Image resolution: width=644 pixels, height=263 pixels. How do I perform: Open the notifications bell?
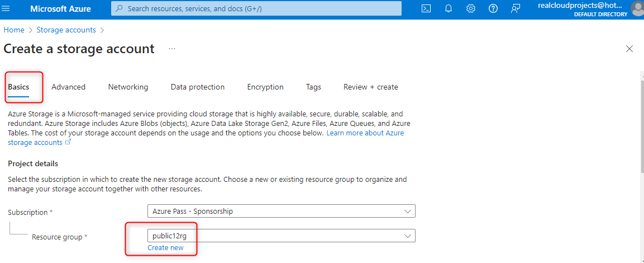pos(448,9)
